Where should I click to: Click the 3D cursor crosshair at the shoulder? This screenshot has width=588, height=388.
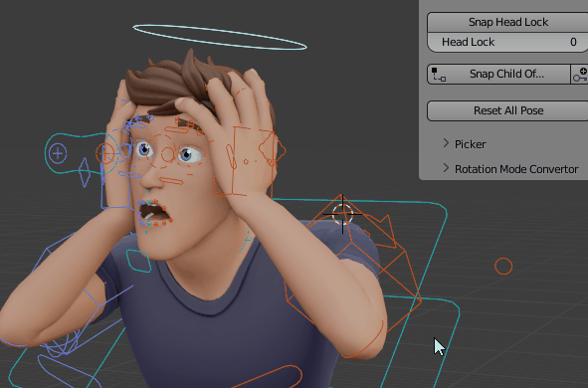[342, 215]
